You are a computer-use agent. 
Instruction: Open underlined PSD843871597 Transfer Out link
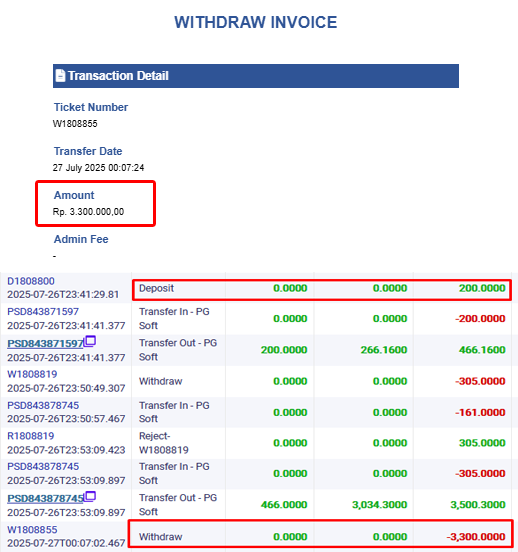pos(45,344)
